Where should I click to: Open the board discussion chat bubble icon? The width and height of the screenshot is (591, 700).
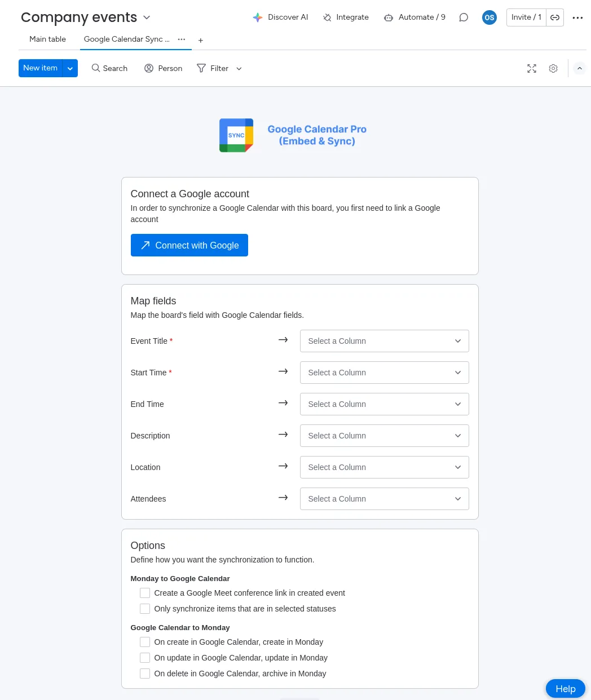coord(464,17)
